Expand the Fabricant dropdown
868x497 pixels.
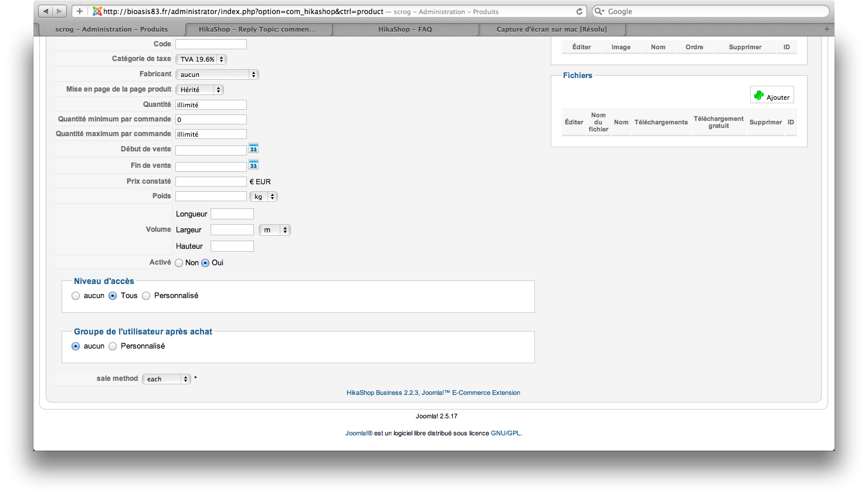coord(217,75)
